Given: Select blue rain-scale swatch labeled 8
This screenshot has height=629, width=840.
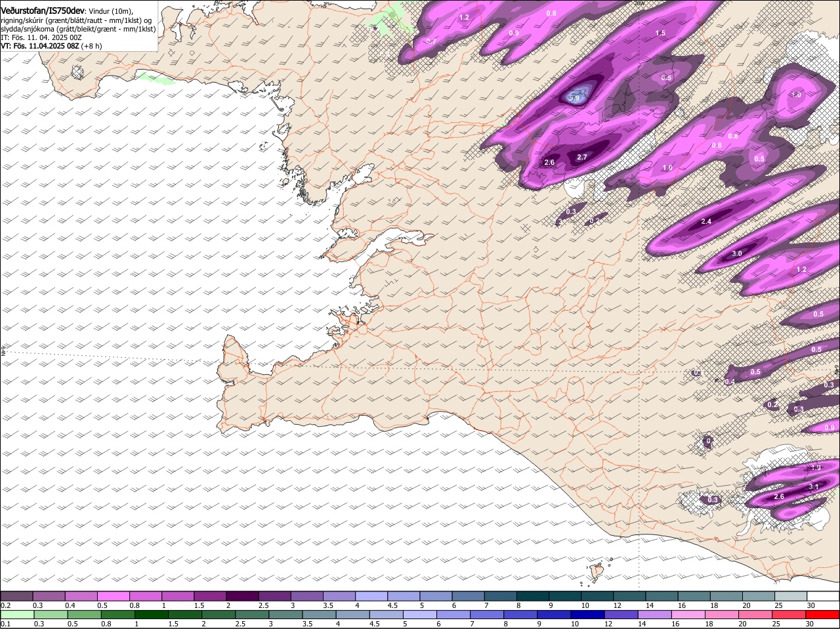Looking at the screenshot, I should point(520,615).
